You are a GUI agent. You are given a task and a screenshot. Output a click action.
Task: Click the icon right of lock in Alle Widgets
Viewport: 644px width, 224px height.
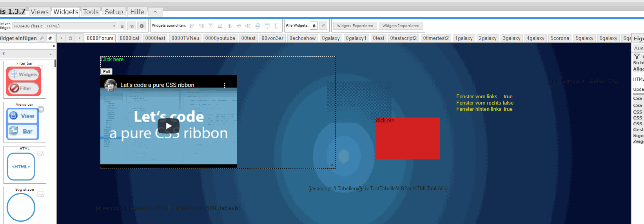click(323, 26)
